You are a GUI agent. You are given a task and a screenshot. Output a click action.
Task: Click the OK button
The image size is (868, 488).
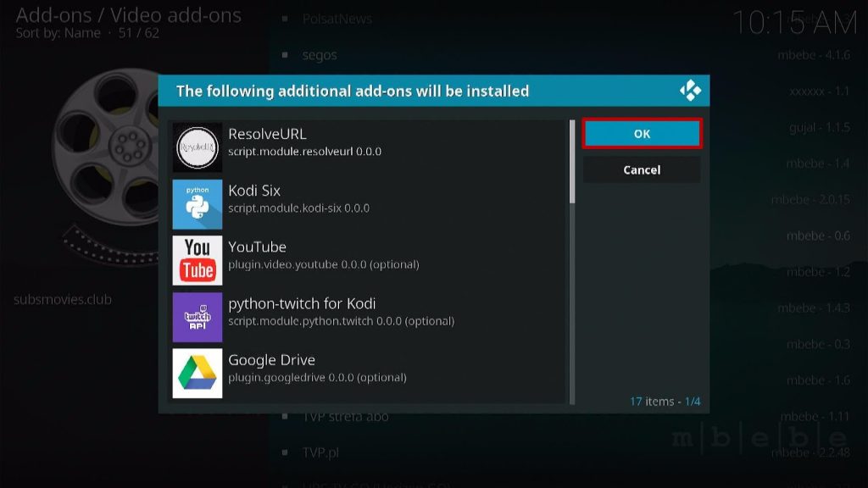coord(642,133)
